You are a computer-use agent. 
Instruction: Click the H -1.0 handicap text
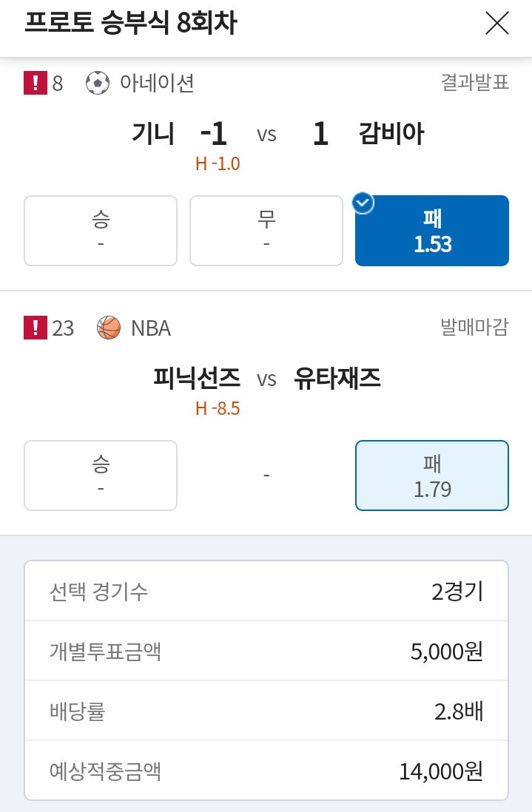click(x=218, y=163)
